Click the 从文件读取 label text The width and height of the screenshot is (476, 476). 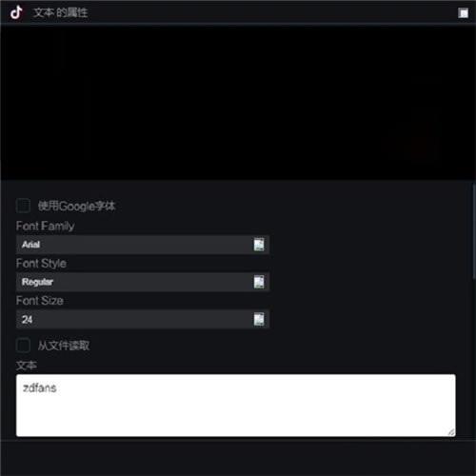[64, 346]
